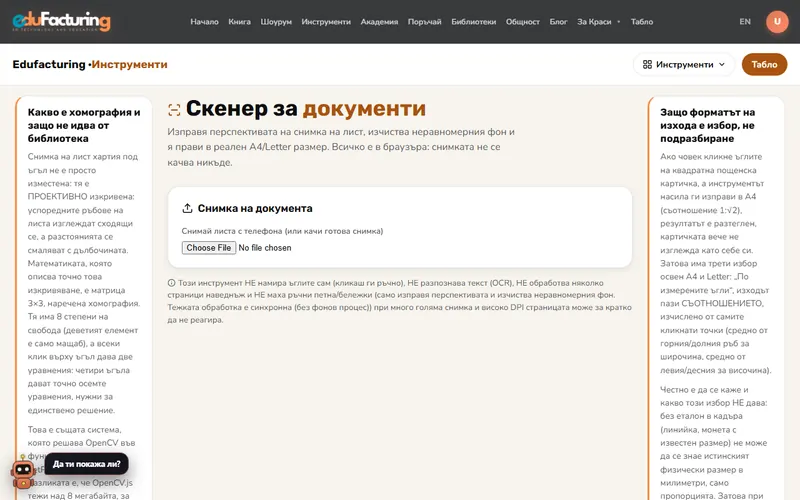The height and width of the screenshot is (500, 800).
Task: Click the Снимка на документа heading
Action: point(255,208)
